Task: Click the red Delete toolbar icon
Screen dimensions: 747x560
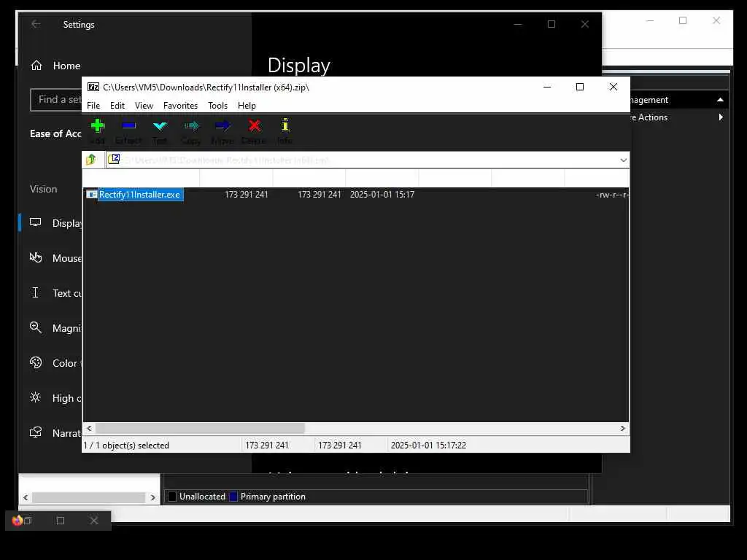Action: (255, 126)
